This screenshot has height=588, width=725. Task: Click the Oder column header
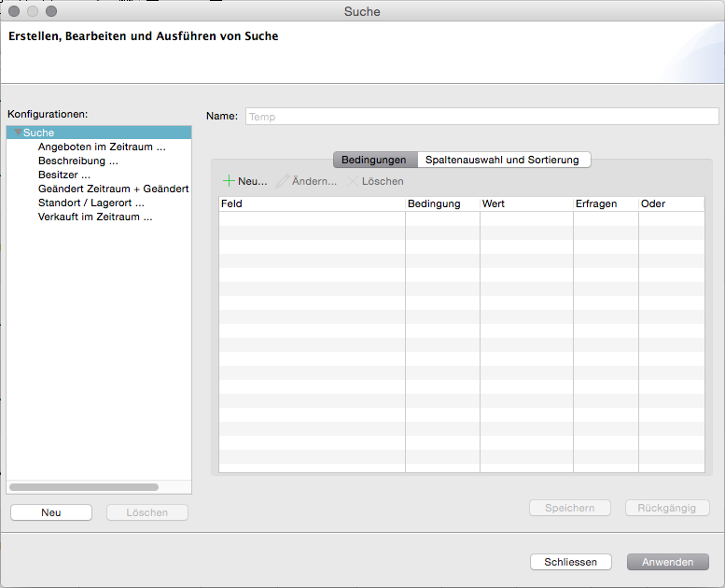tap(672, 203)
